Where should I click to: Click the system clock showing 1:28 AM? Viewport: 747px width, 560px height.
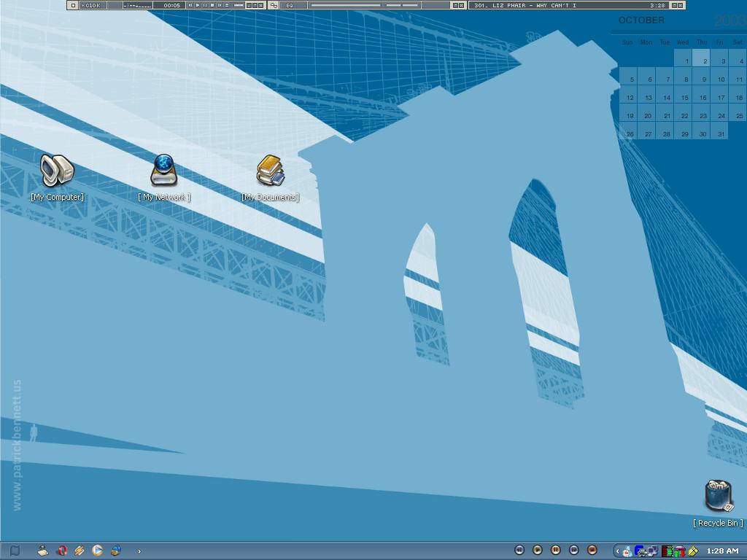point(722,551)
